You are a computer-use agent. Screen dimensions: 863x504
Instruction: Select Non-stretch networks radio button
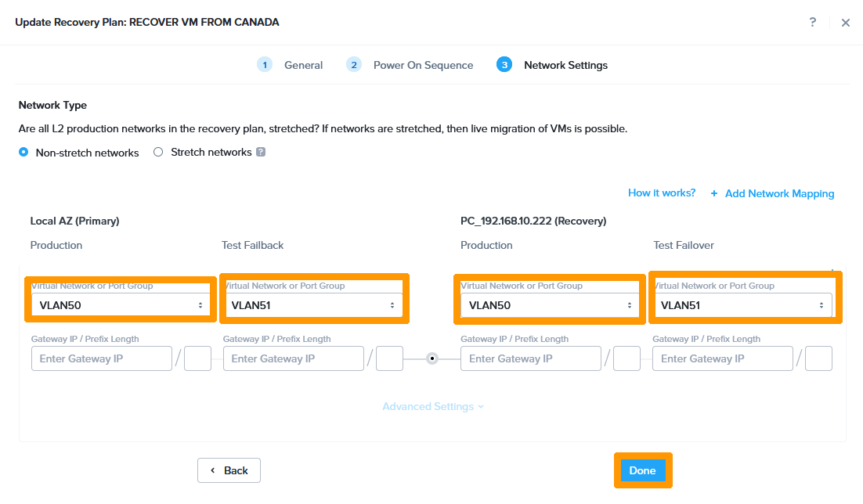point(23,153)
